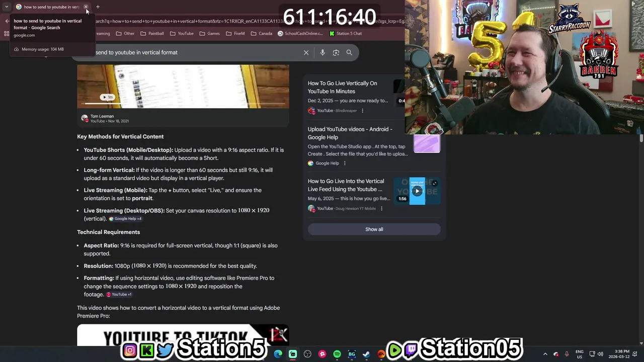Click the 'Technical Requirements' heading
Screen dimensions: 644x362
(108, 232)
